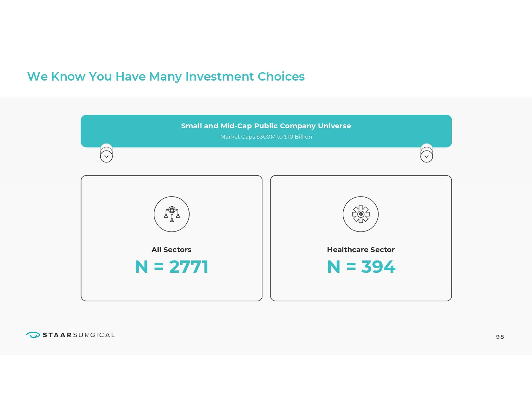Viewport: 532px width, 411px height.
Task: Click the light "SURGICAL" word in the logo
Action: (x=94, y=335)
